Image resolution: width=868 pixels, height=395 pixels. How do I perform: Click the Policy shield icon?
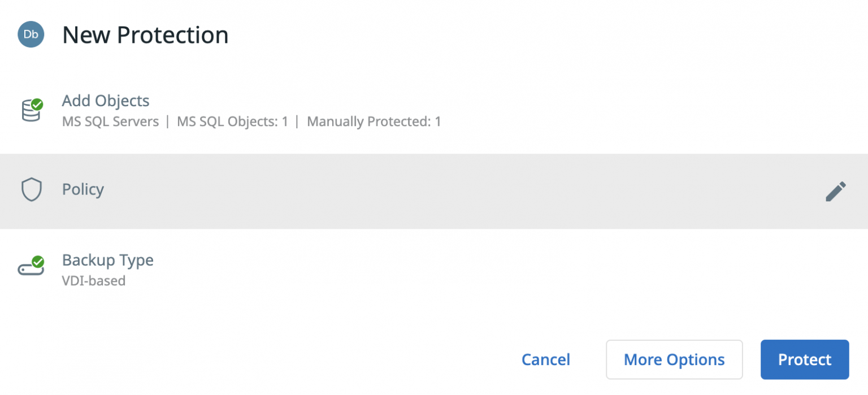31,190
